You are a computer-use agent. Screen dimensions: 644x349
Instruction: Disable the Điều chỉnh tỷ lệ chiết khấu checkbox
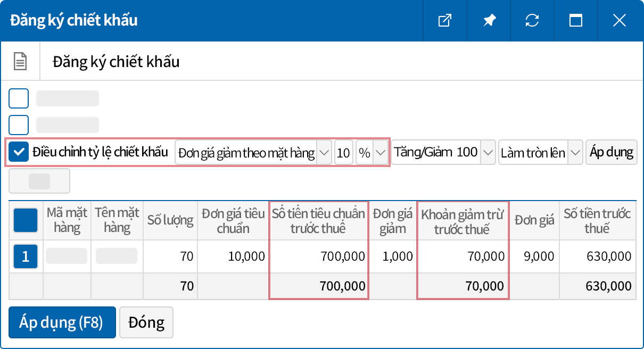(x=19, y=152)
